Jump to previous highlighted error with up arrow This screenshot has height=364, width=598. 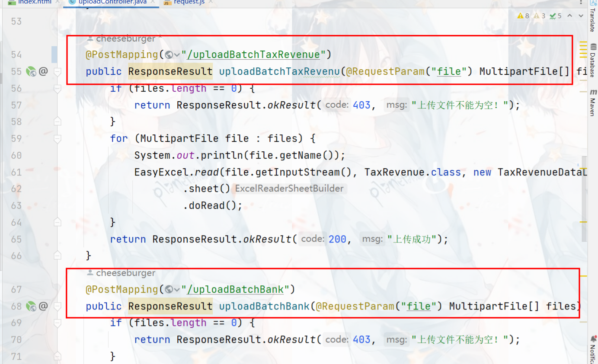point(569,16)
